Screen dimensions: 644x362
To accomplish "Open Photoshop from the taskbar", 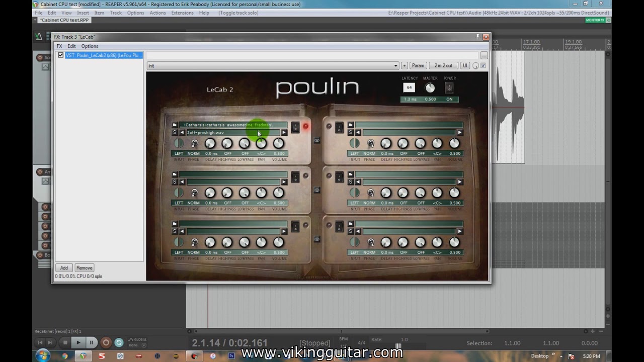I will click(231, 356).
